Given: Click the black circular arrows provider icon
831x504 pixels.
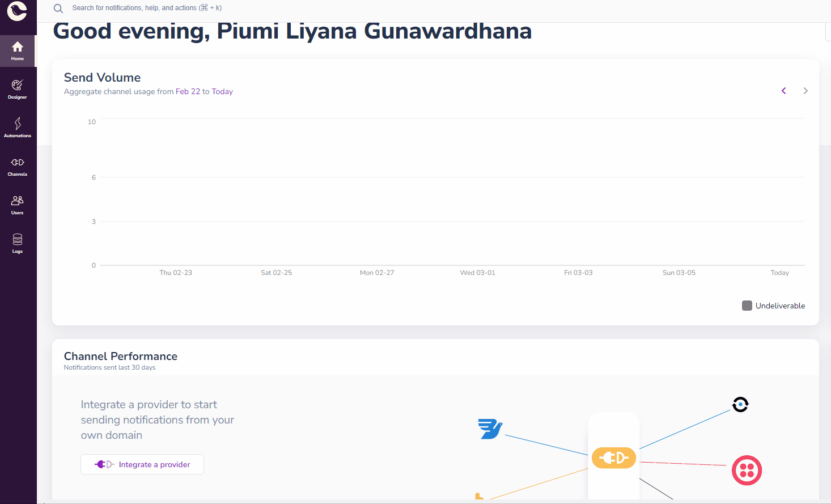Looking at the screenshot, I should click(740, 404).
